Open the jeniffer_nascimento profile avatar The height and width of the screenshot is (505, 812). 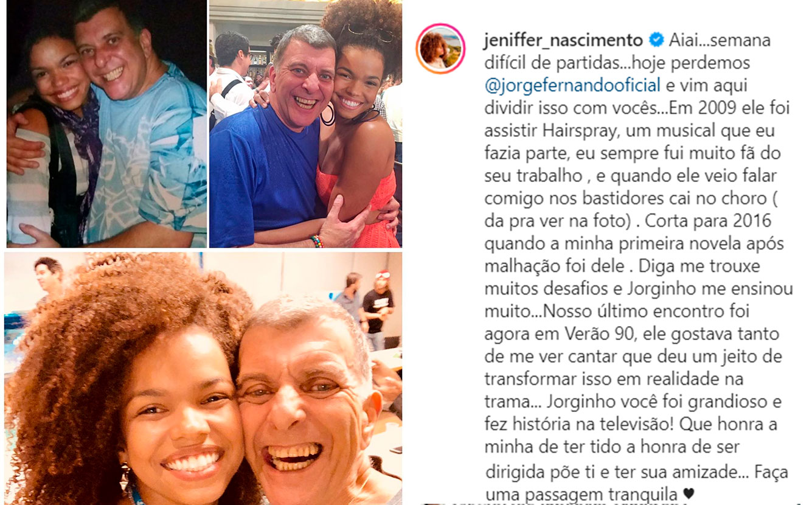point(440,49)
